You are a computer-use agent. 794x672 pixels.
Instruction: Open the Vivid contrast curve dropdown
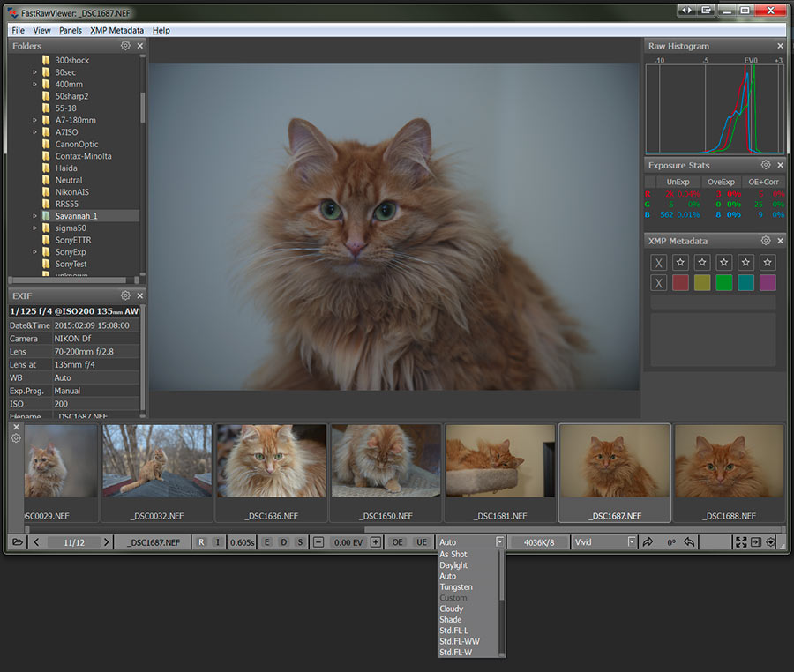click(631, 542)
